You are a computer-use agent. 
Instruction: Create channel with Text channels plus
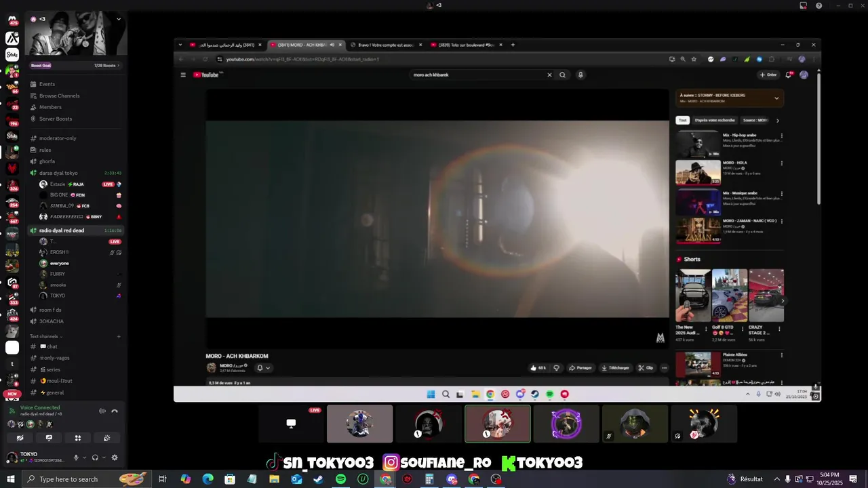[119, 336]
